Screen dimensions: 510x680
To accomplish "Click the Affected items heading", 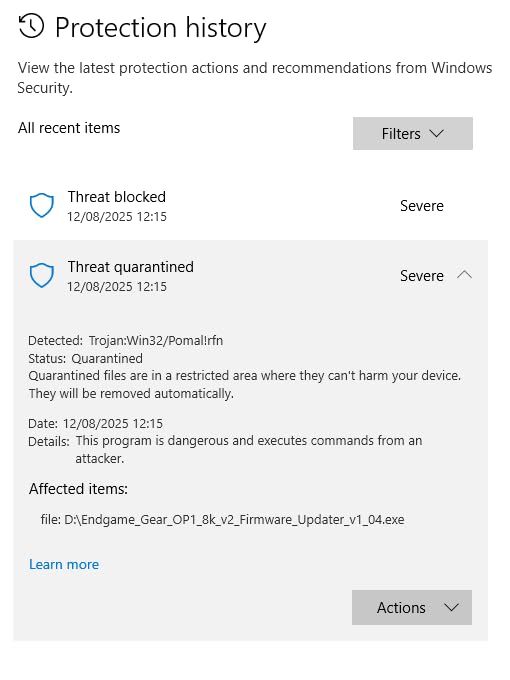I will pyautogui.click(x=78, y=489).
